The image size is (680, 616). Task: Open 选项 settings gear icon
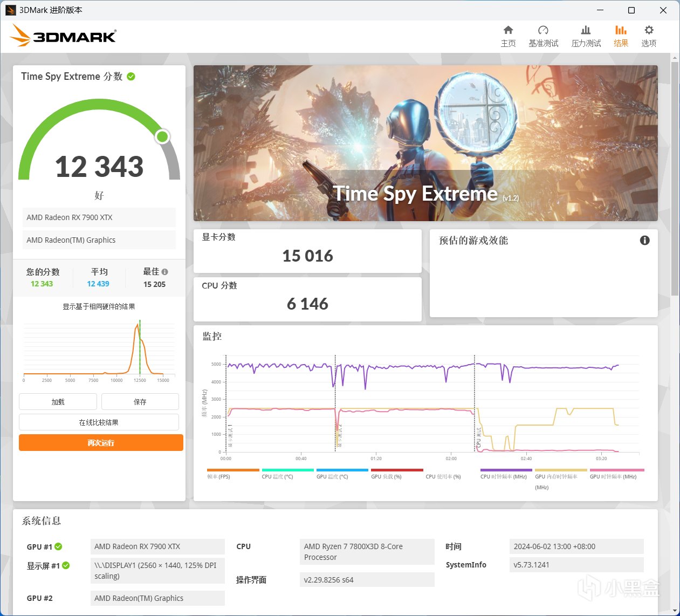pos(649,30)
